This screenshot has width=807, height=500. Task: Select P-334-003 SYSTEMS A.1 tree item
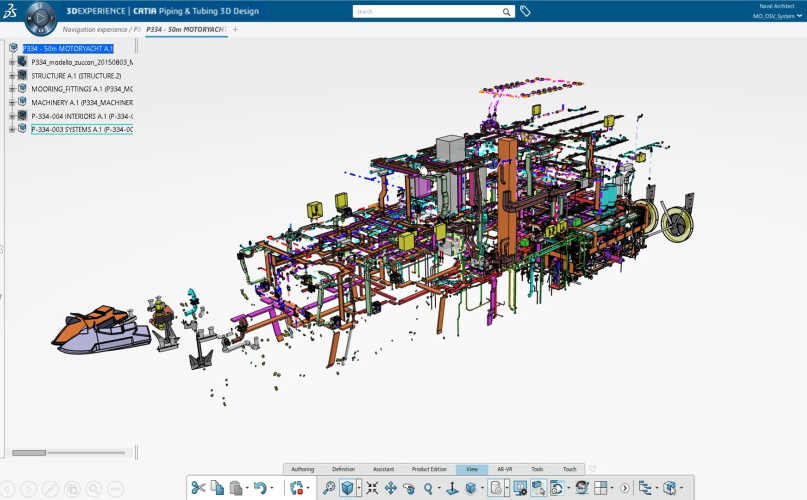click(82, 130)
